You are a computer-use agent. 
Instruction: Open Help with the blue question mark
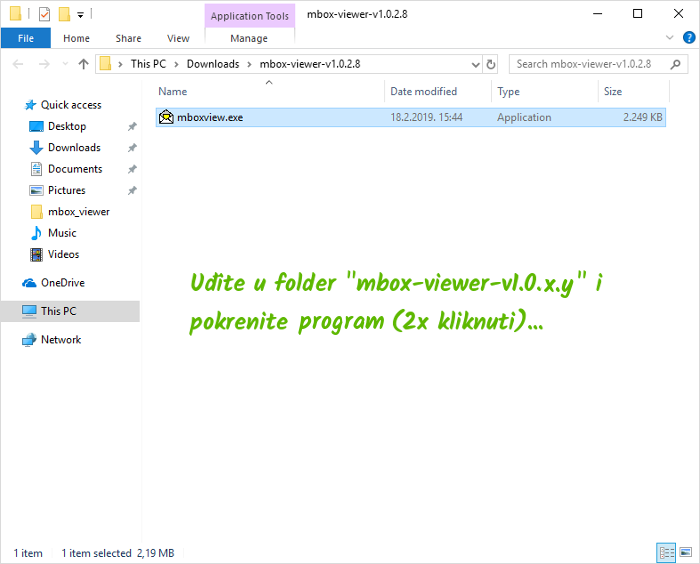(687, 38)
